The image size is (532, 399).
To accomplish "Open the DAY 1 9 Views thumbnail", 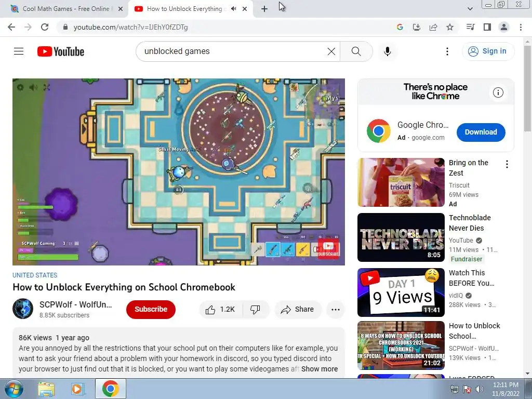I will [x=401, y=292].
